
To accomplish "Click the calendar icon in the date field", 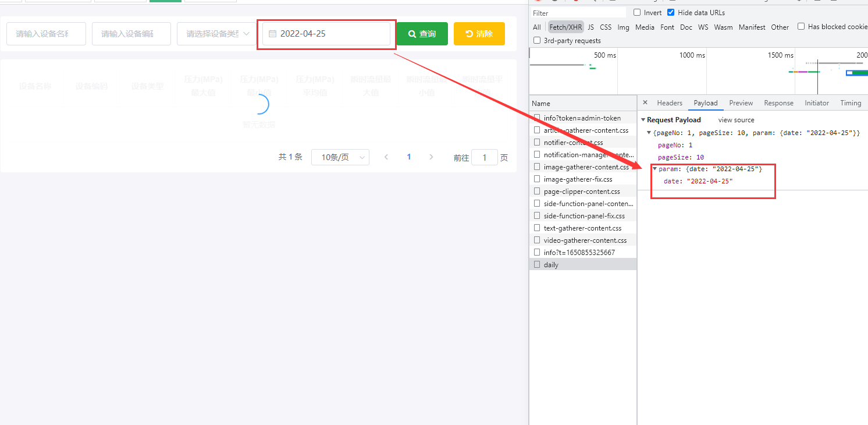I will 273,34.
